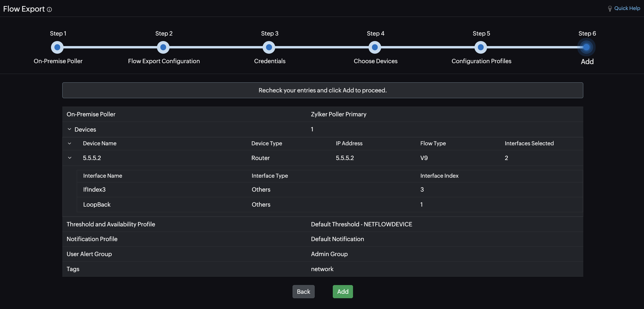Click the Quick Help icon

click(610, 9)
